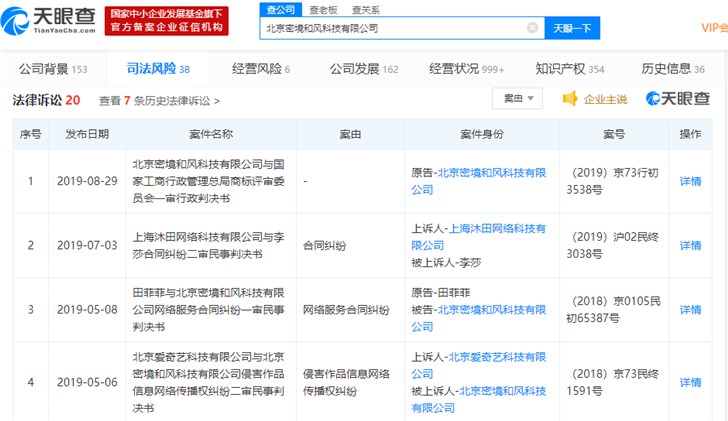Screen dimensions: 728x421
Task: Select case number (2019) 京73行初3538号
Action: (612, 181)
